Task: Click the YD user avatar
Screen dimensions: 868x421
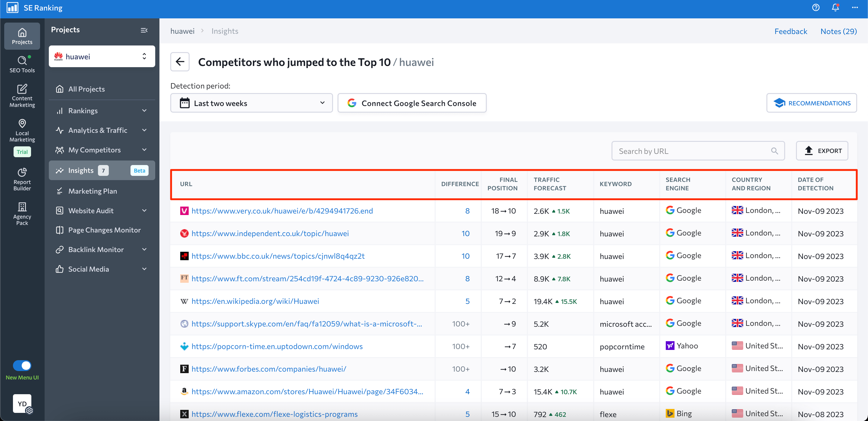Action: tap(22, 404)
